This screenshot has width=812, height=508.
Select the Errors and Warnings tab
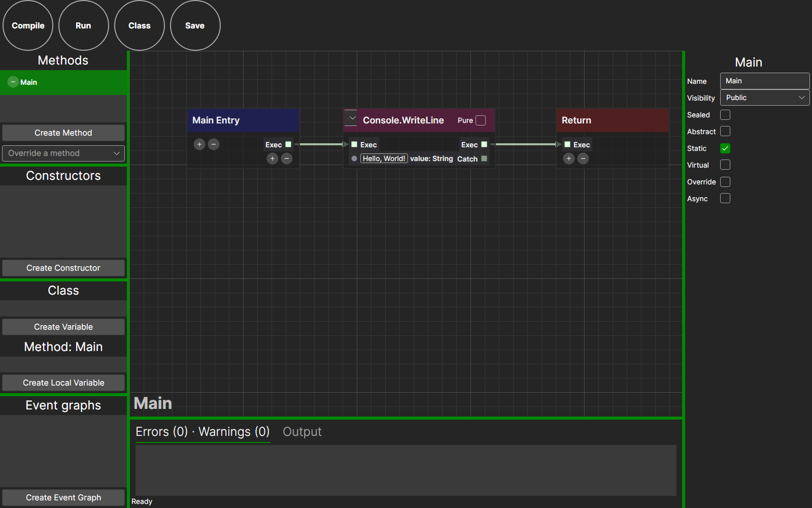[202, 432]
